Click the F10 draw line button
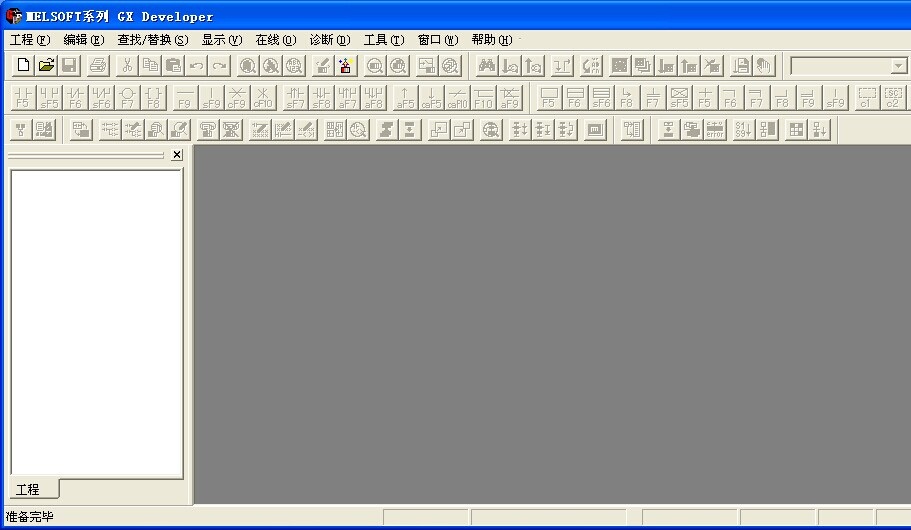This screenshot has height=530, width=911. (x=483, y=97)
